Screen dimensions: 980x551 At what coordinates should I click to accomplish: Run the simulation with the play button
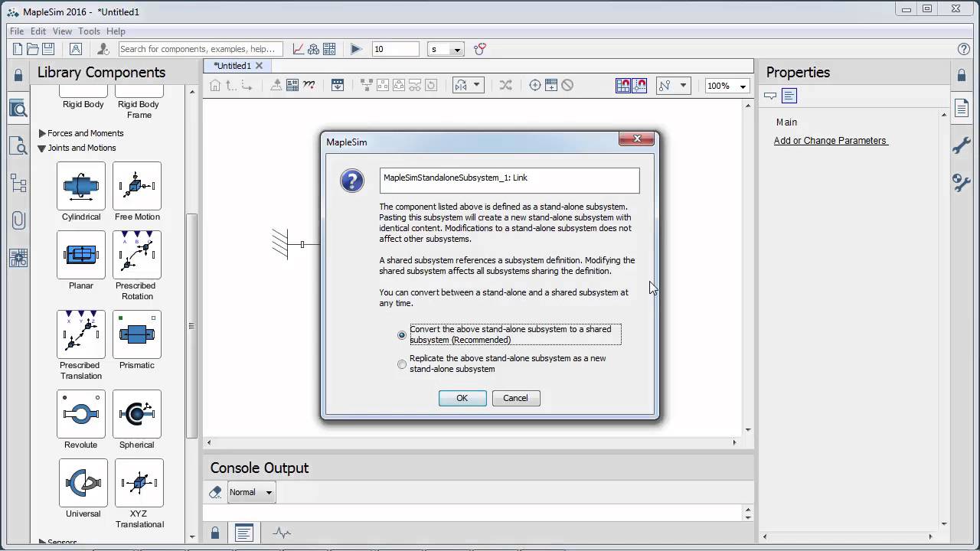356,49
